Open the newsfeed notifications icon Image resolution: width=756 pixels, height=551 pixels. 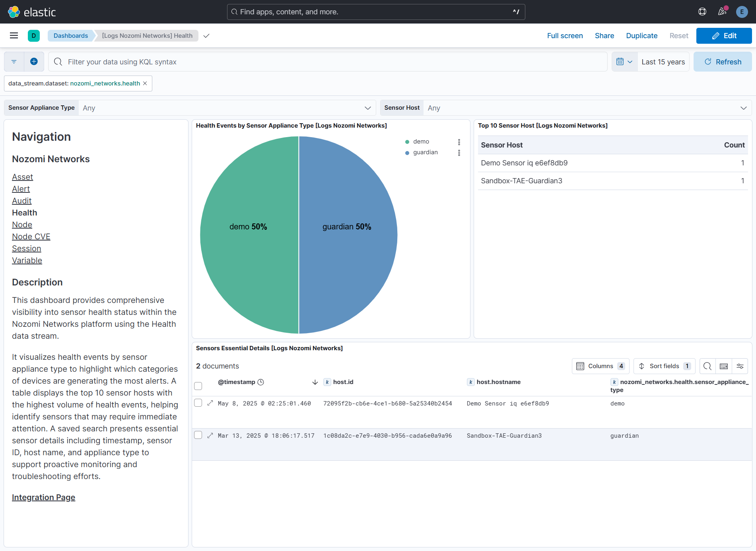(x=722, y=12)
